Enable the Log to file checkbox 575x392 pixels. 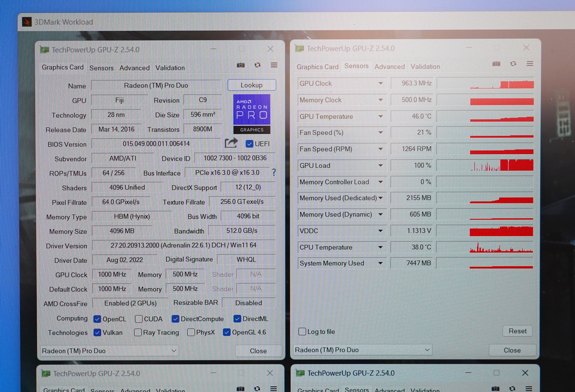point(302,331)
